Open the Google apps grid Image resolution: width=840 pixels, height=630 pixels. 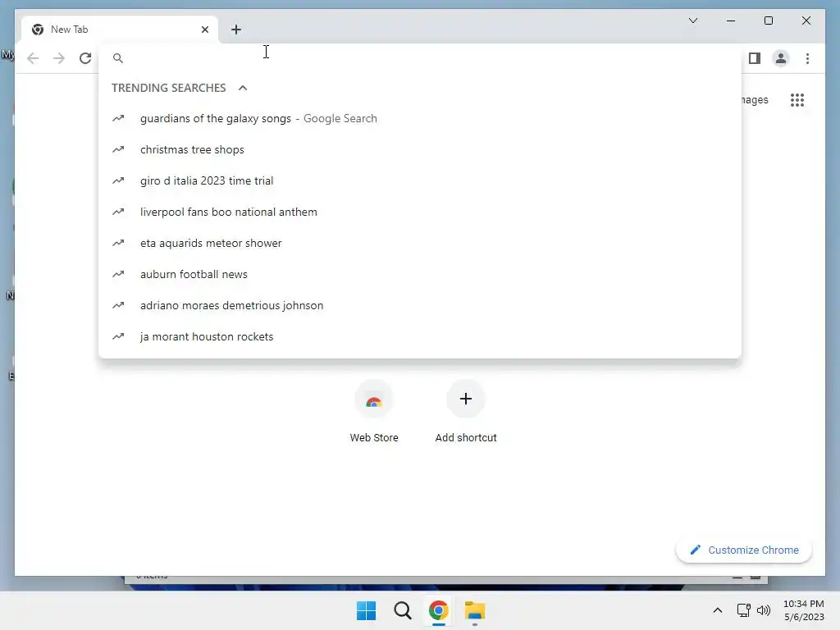797,99
